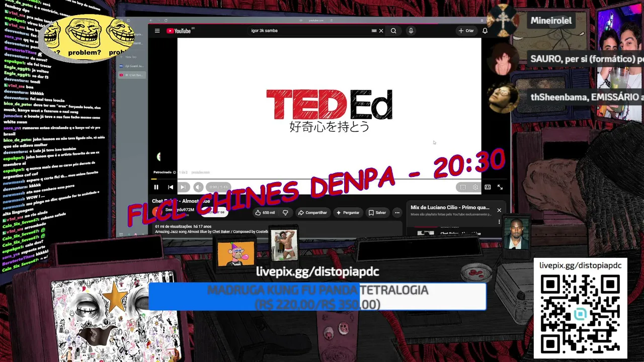Viewport: 644px width, 362px height.
Task: Pause the video playback
Action: pyautogui.click(x=156, y=187)
